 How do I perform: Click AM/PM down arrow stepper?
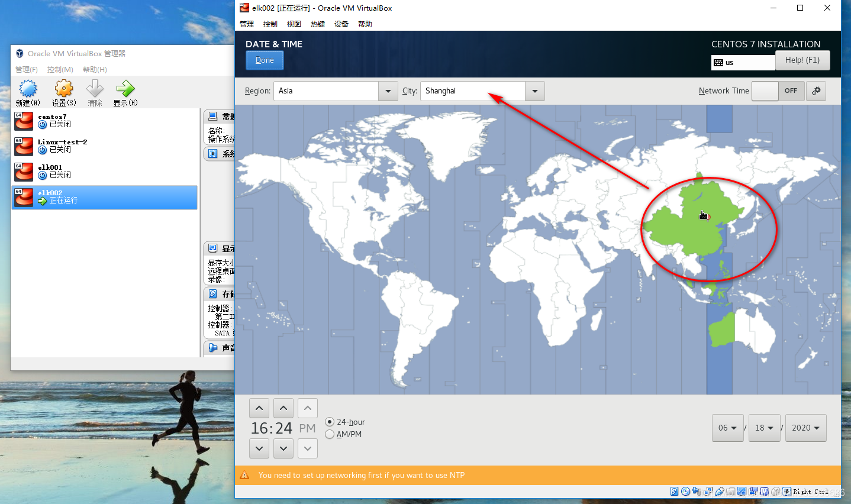point(308,448)
